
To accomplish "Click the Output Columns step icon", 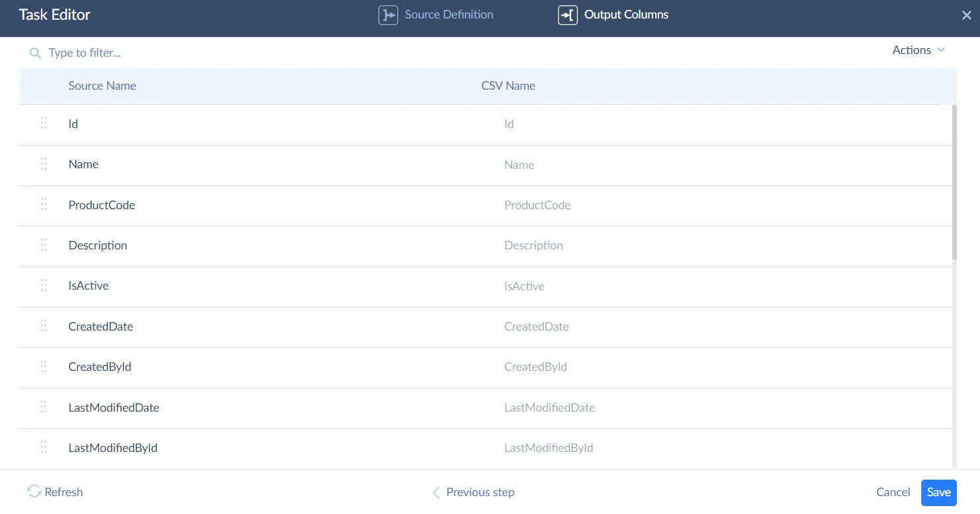I will click(x=567, y=14).
